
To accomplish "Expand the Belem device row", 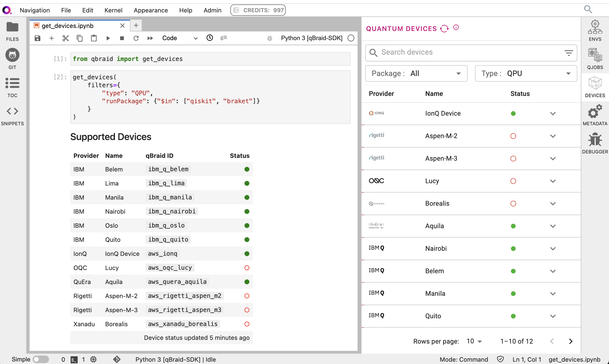I will click(x=553, y=271).
